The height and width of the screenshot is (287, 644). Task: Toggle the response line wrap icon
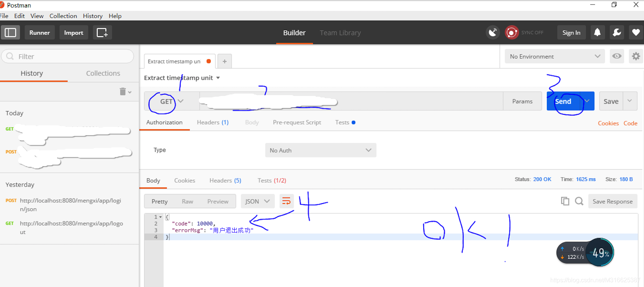(286, 201)
